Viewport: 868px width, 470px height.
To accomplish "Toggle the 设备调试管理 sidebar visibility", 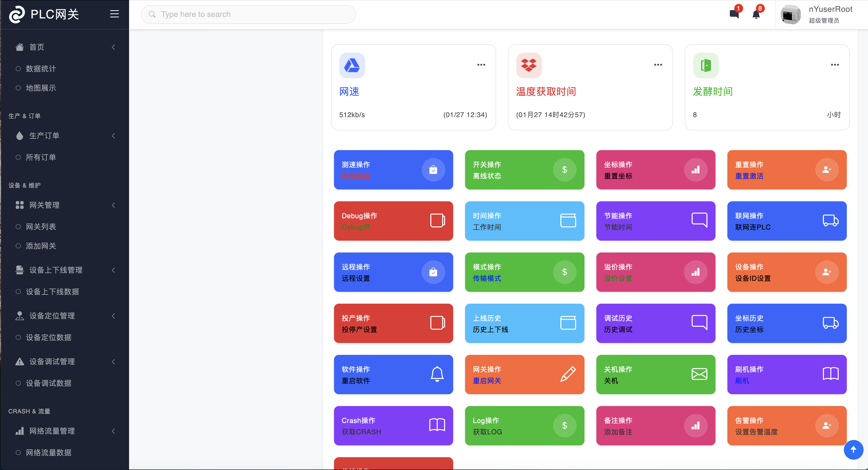I will point(114,362).
